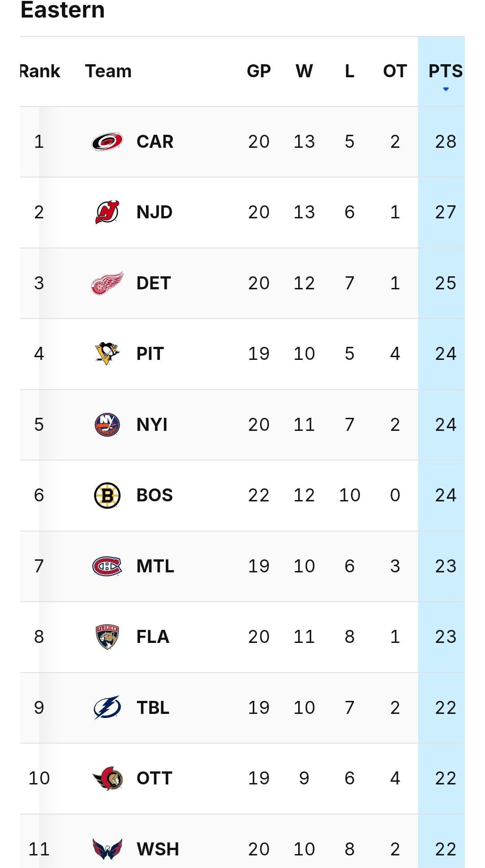Sort table by GP column
485x868 pixels.
click(259, 71)
